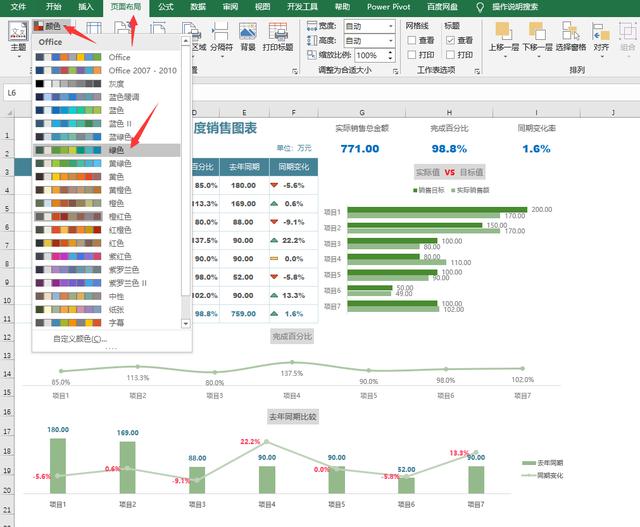Viewport: 640px width, 527px height.
Task: Select the 绿色 (Green) color scheme
Action: (118, 150)
